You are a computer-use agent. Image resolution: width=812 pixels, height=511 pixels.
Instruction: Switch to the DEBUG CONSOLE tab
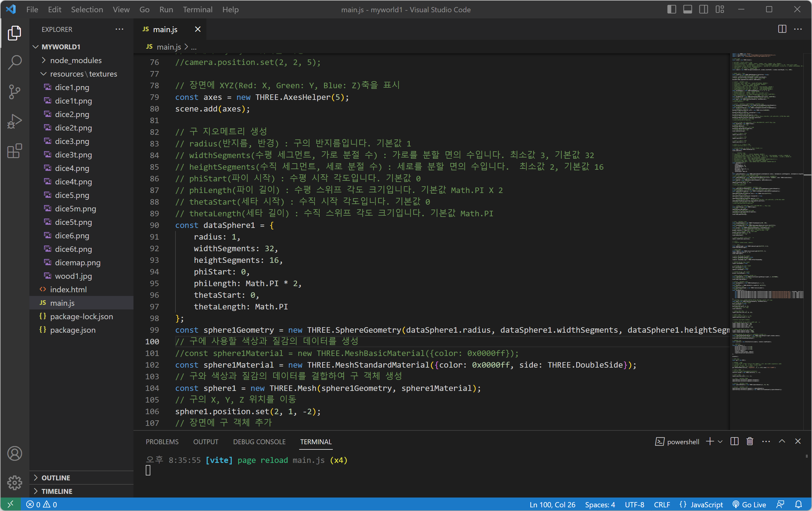point(259,441)
